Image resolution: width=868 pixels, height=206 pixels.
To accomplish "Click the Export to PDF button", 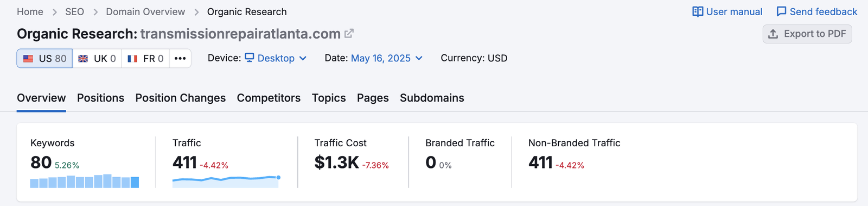I will [x=807, y=34].
